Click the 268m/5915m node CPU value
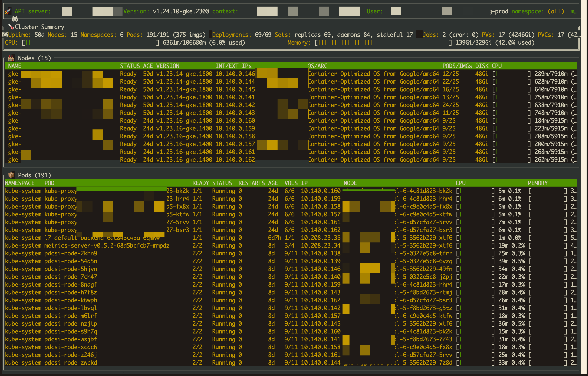The width and height of the screenshot is (588, 376). click(551, 152)
